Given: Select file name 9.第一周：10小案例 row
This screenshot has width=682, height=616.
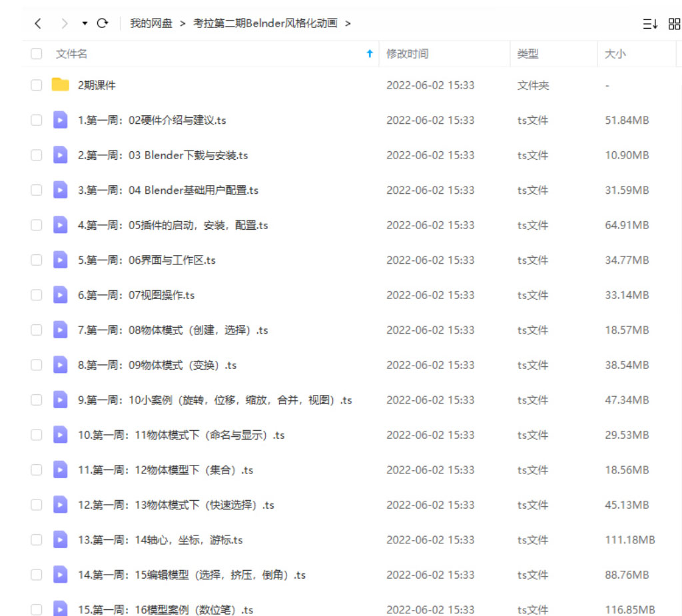Looking at the screenshot, I should coord(215,400).
